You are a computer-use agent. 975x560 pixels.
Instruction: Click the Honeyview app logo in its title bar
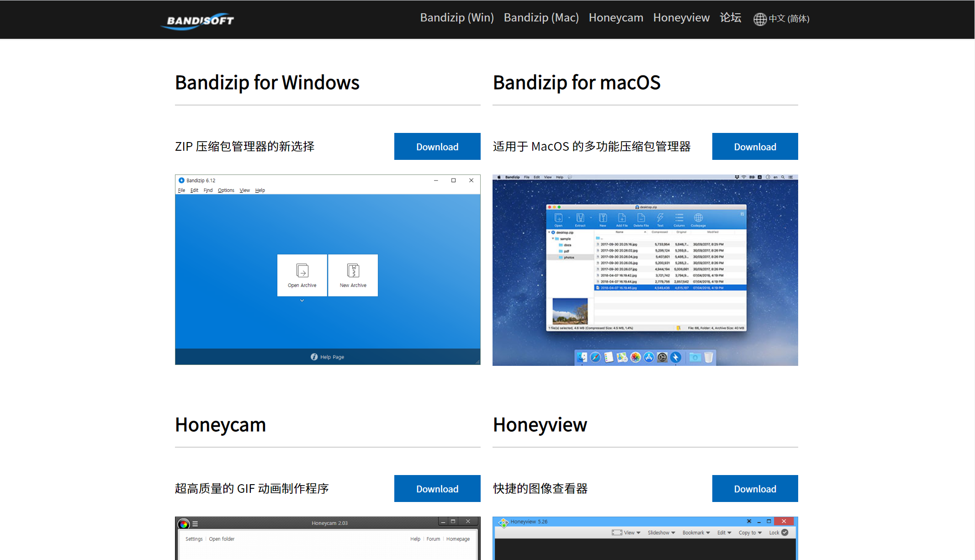(x=503, y=523)
